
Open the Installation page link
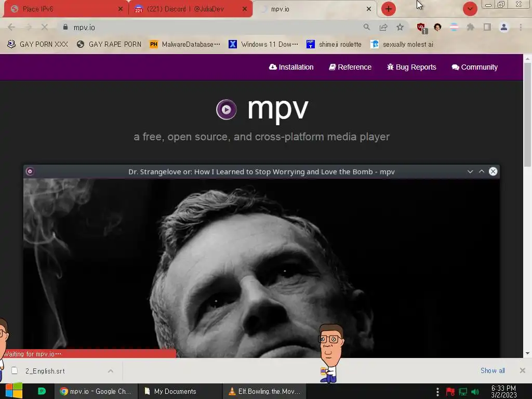(x=291, y=67)
